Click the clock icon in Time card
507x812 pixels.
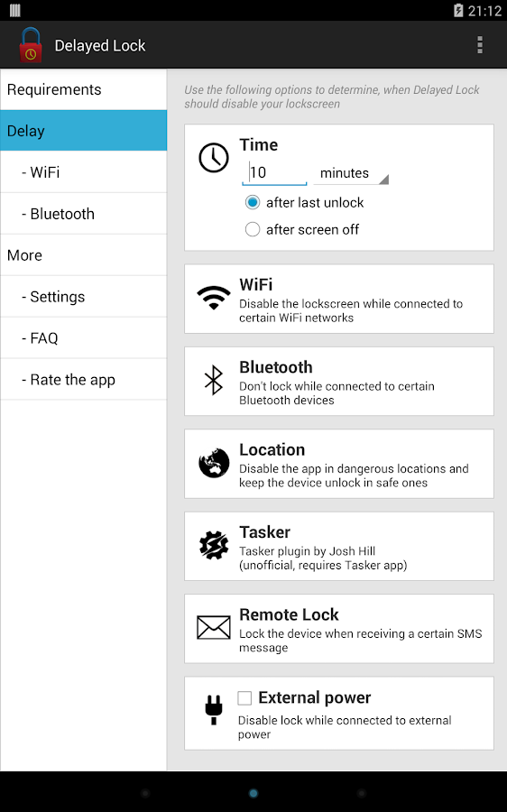(x=214, y=158)
